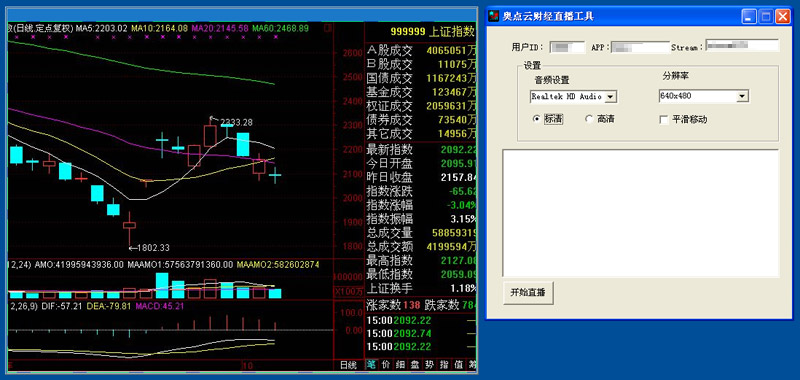
Task: Click the app icon in the title bar
Action: pos(494,16)
